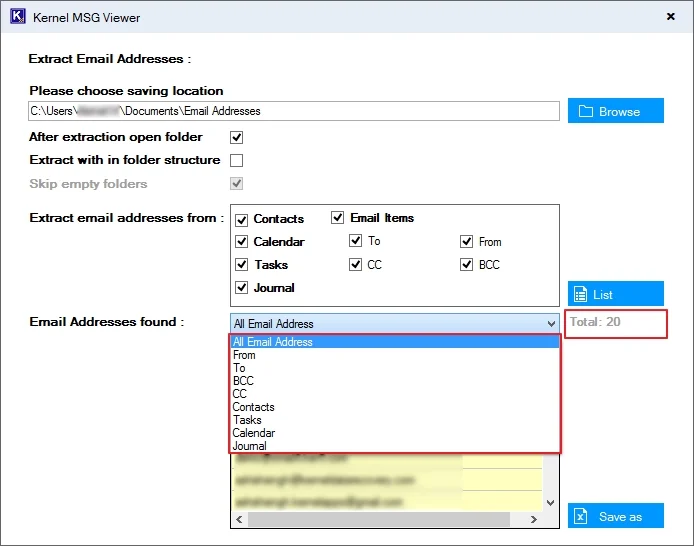This screenshot has width=694, height=546.
Task: Toggle the Tasks checkbox
Action: (241, 265)
